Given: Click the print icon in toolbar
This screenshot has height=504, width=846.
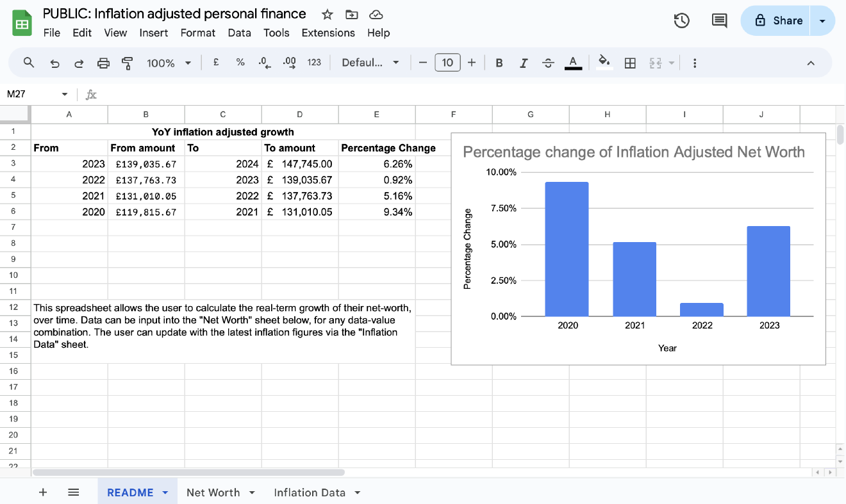Looking at the screenshot, I should pos(103,63).
